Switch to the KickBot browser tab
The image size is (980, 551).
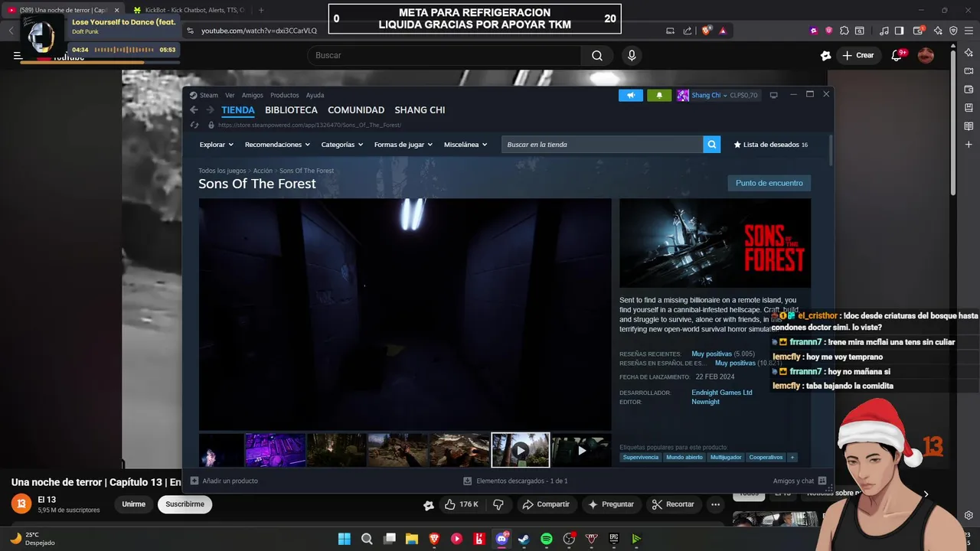188,10
